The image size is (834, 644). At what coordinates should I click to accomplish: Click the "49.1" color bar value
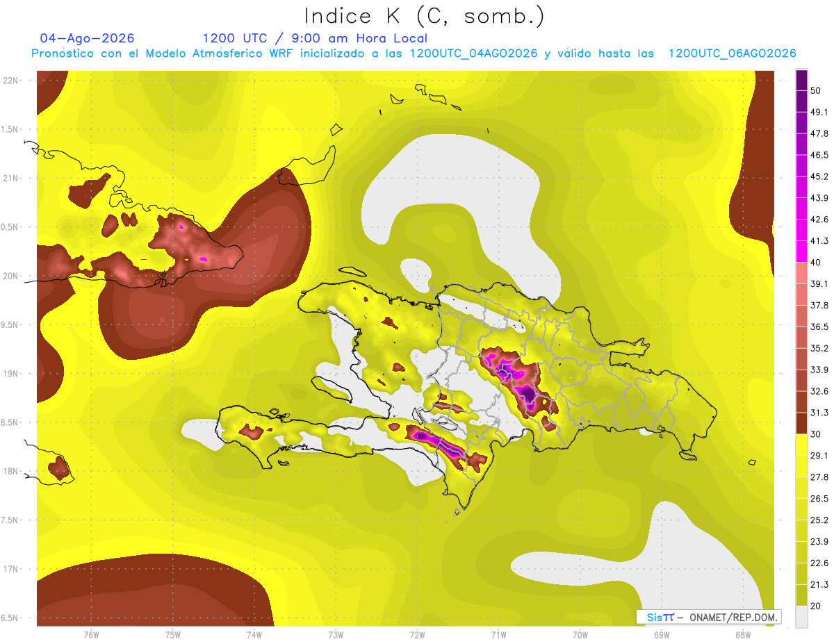click(819, 112)
